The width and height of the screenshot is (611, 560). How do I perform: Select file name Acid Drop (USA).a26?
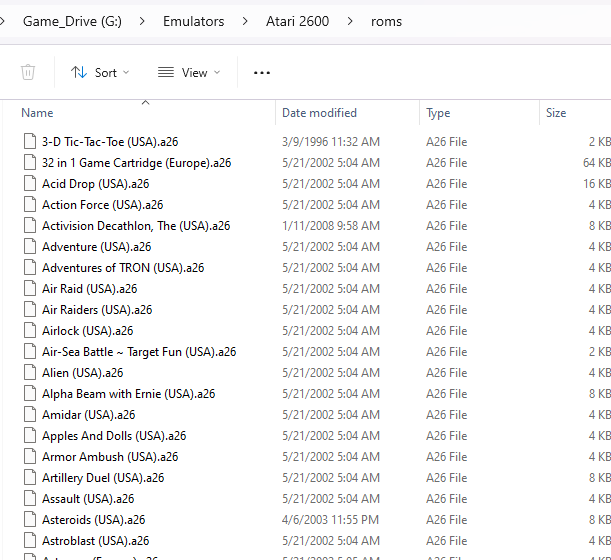point(95,184)
